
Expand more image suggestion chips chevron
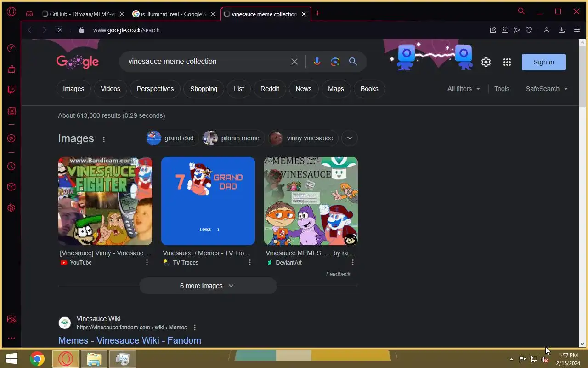click(x=350, y=138)
